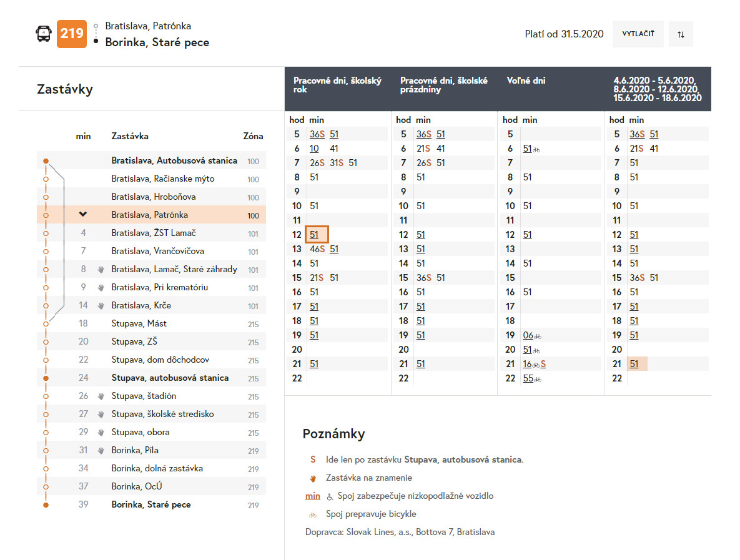Click the chevron on the Bratislava, Patrónka row
This screenshot has height=560, width=740.
pos(83,215)
